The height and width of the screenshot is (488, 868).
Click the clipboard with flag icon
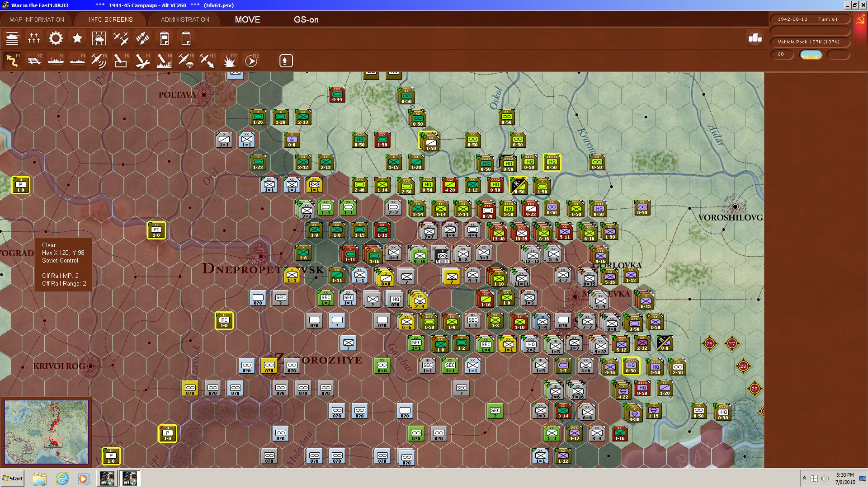[164, 38]
